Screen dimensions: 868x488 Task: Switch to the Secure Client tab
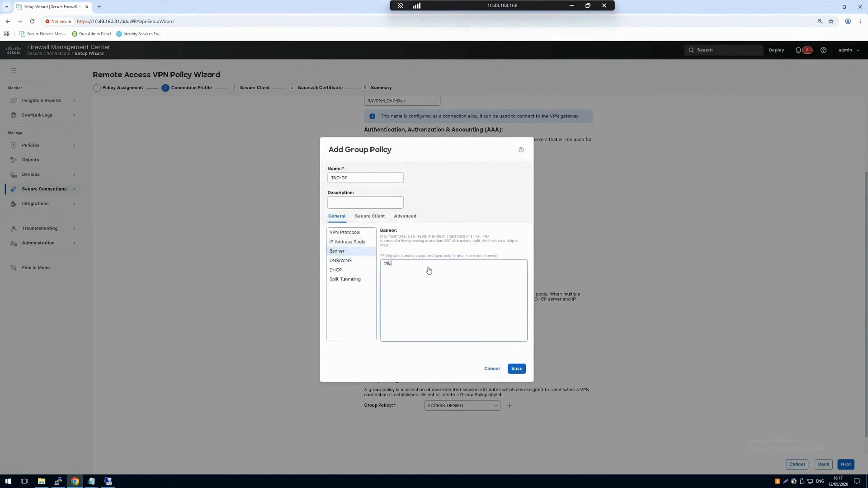click(369, 216)
